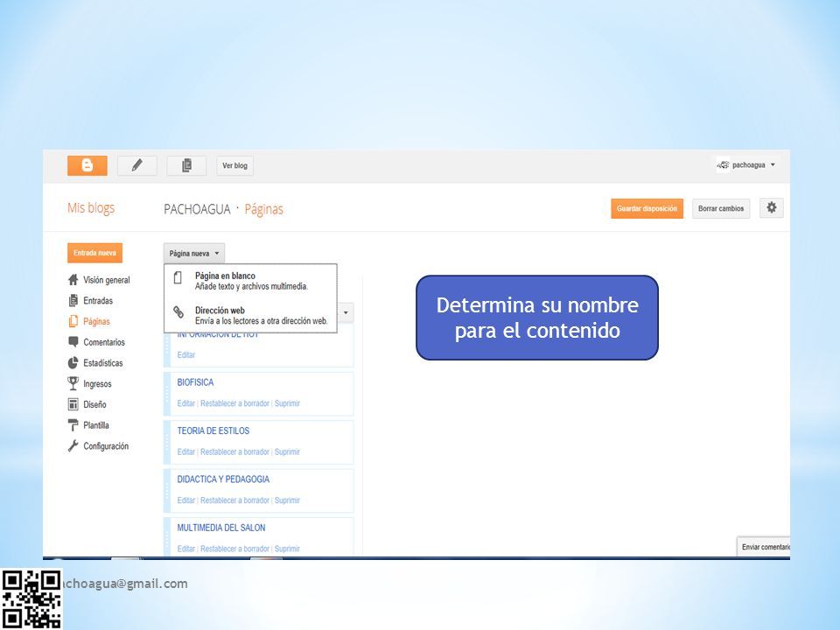This screenshot has width=840, height=630.
Task: Click the blank page icon in menu
Action: (178, 277)
